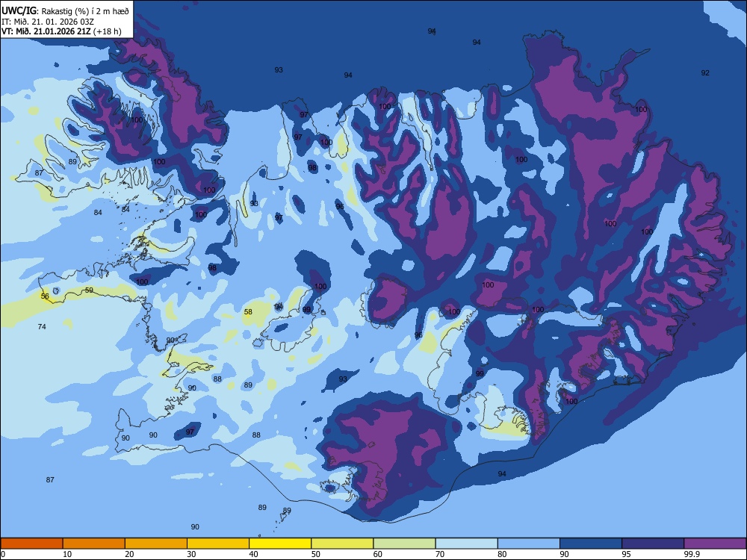Screen dimensions: 747x560
Task: Select the '80' label on the color scale
Action: coord(502,554)
